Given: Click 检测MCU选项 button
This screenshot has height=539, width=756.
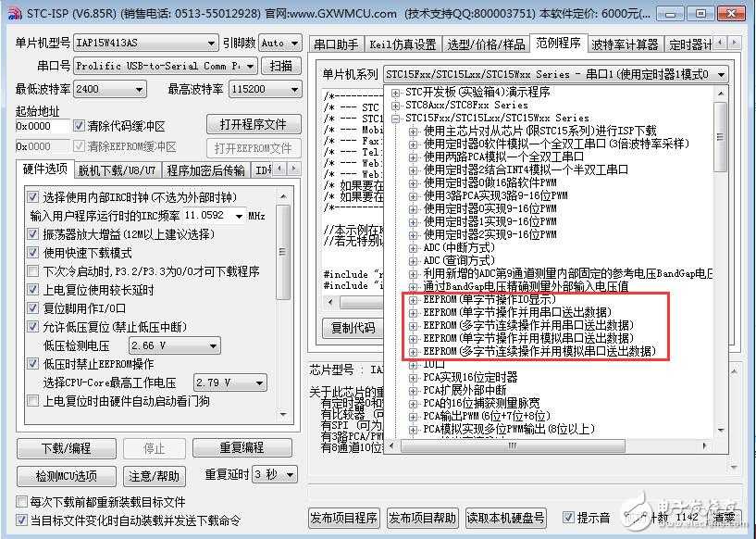Looking at the screenshot, I should pyautogui.click(x=67, y=476).
